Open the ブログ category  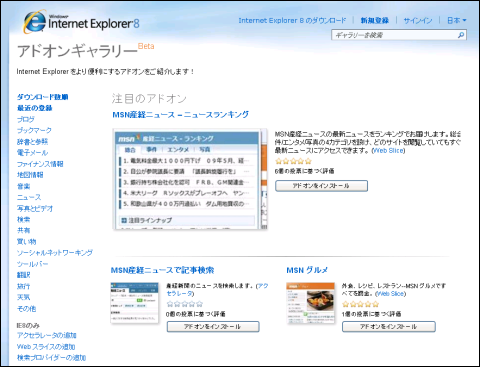coord(26,119)
